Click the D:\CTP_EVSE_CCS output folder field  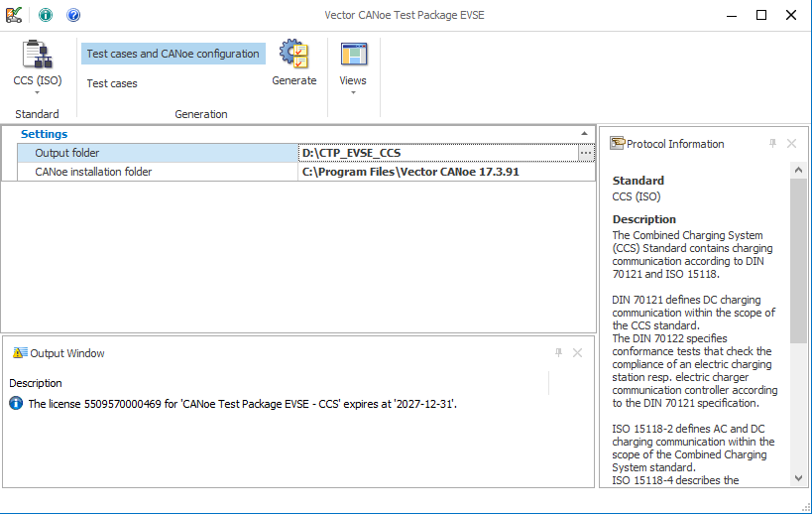point(438,153)
